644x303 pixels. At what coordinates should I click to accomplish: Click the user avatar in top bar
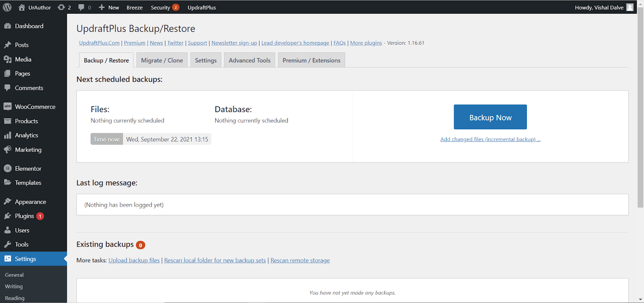coord(630,7)
